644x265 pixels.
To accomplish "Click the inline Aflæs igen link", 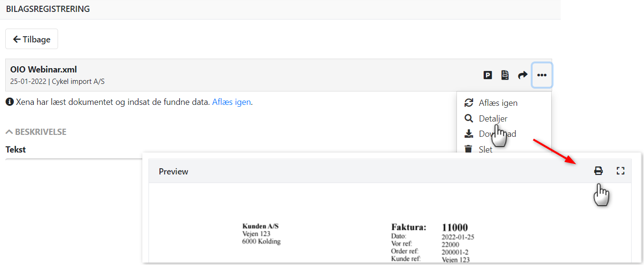I will tap(231, 102).
